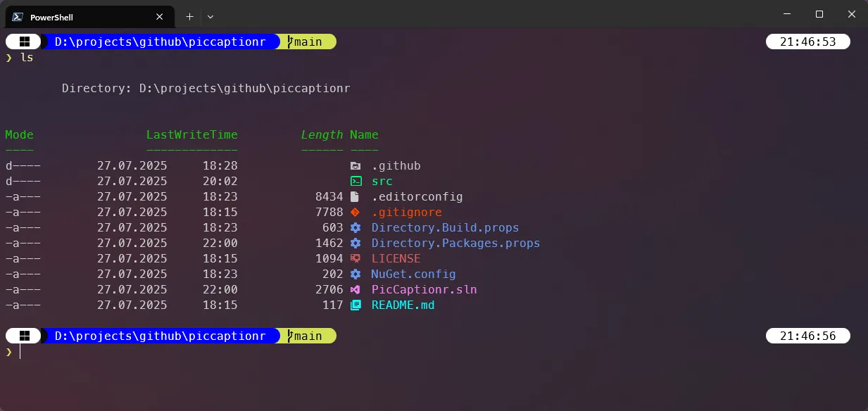Close the PowerShell tab
The image size is (868, 411).
pyautogui.click(x=161, y=17)
